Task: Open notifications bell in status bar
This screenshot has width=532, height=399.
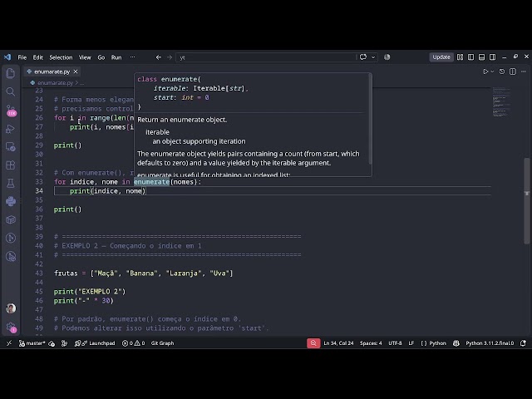Action: pyautogui.click(x=523, y=343)
